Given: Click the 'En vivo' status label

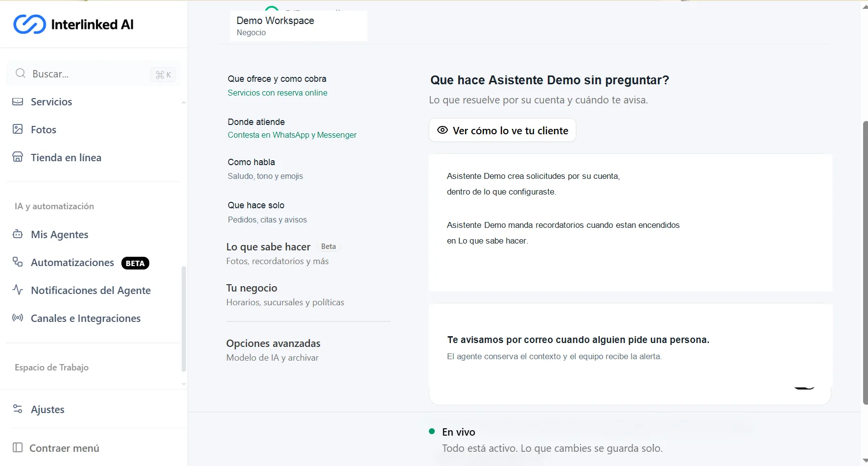Looking at the screenshot, I should pos(459,432).
